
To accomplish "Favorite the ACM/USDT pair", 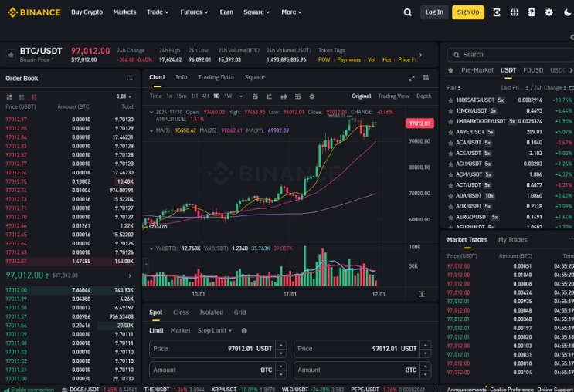I will (x=450, y=175).
